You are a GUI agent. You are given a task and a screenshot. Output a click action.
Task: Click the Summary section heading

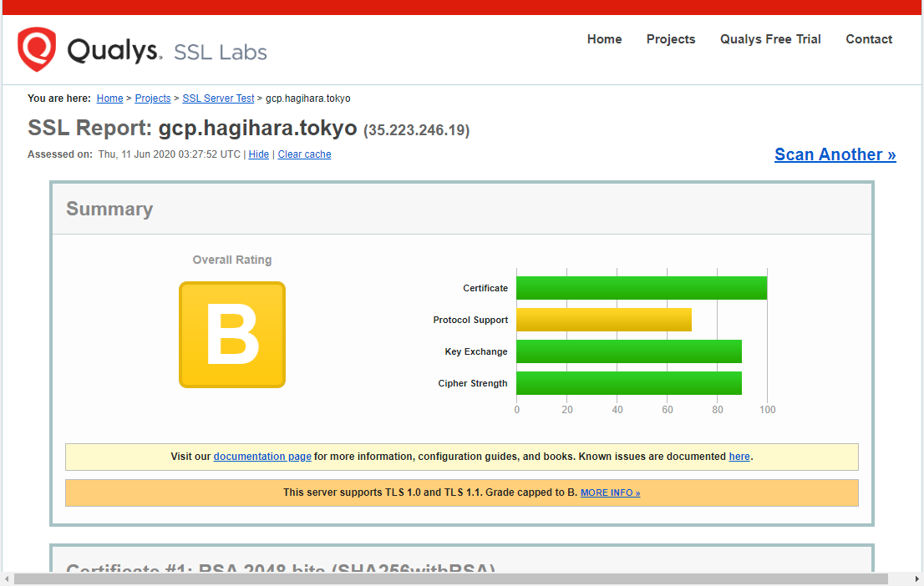click(x=109, y=209)
